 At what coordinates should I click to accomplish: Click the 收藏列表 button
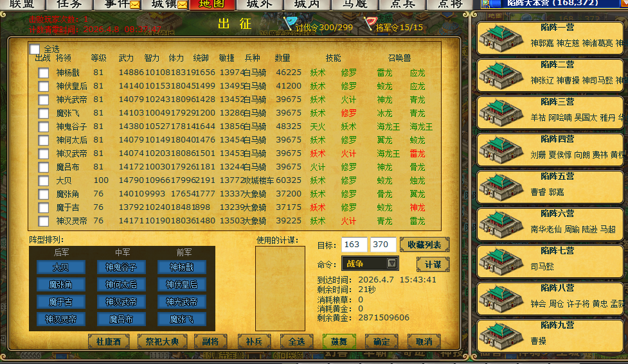[x=424, y=245]
